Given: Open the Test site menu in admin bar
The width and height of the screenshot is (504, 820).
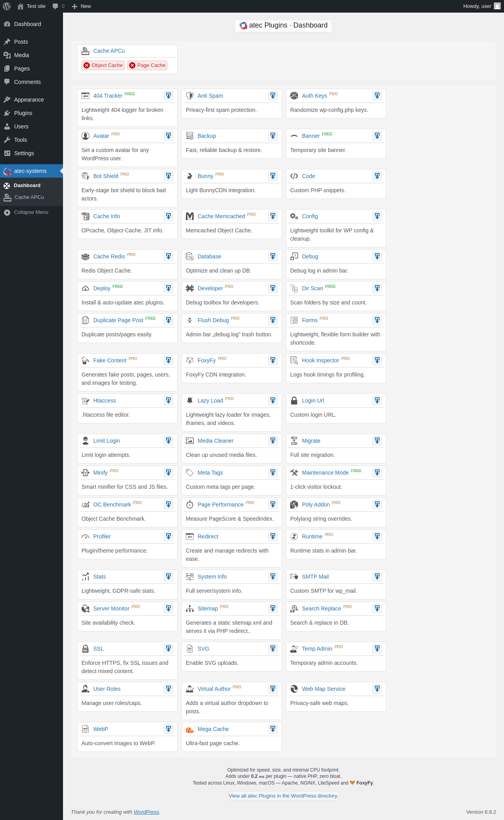Looking at the screenshot, I should [31, 6].
